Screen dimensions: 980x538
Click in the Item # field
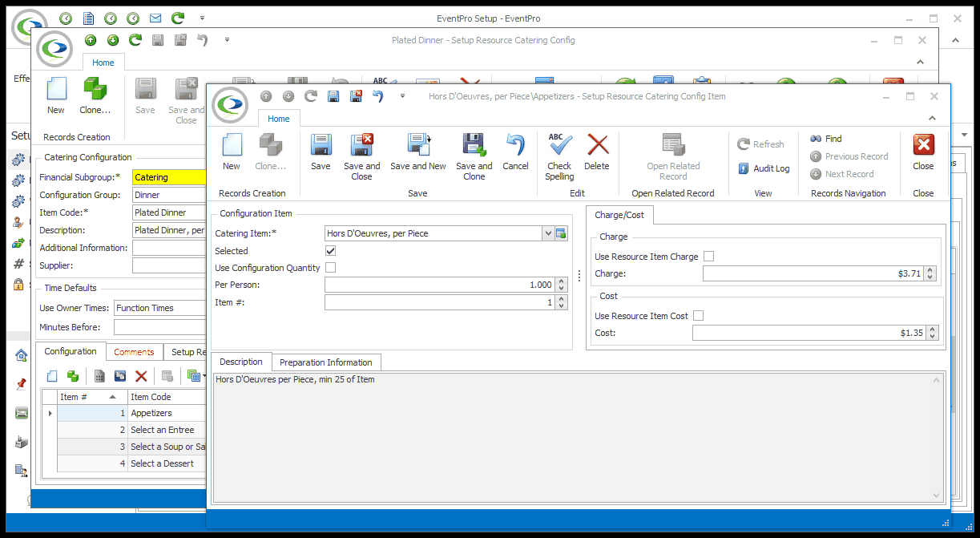click(440, 302)
